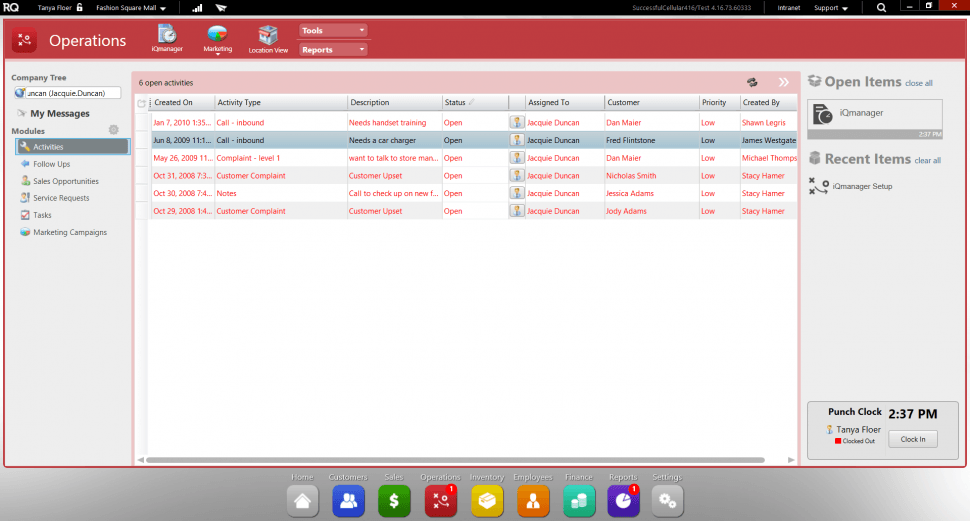Open the Tools dropdown
The image size is (970, 521).
pos(333,30)
